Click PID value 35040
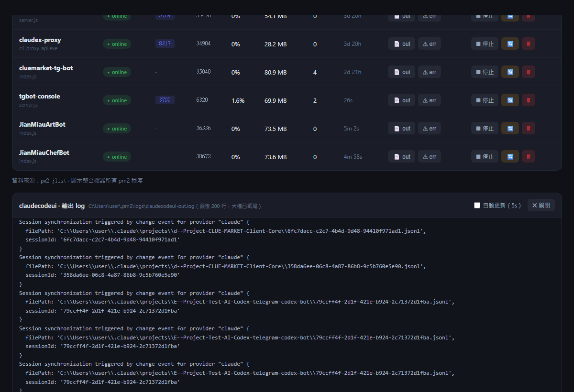Image resolution: width=574 pixels, height=392 pixels. 203,72
